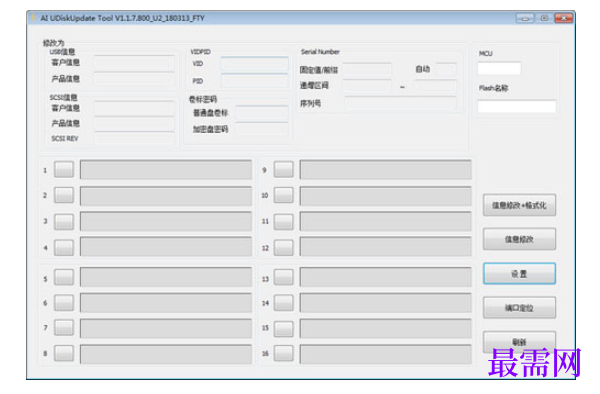Focus the 递增区间 end field after tilde

point(435,86)
